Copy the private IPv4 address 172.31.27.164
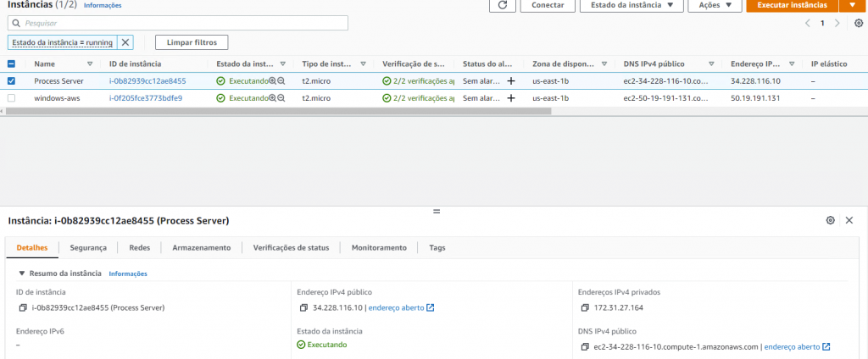 [x=582, y=307]
